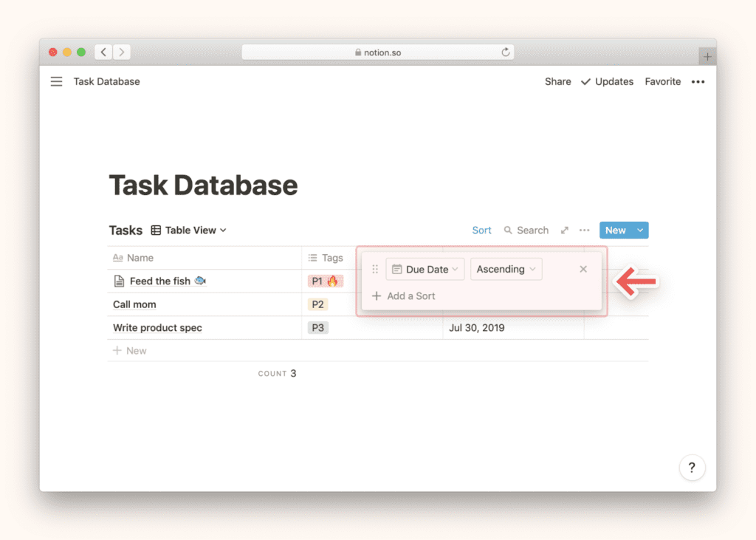Click the notion.so address bar
The width and height of the screenshot is (756, 540).
pyautogui.click(x=377, y=52)
